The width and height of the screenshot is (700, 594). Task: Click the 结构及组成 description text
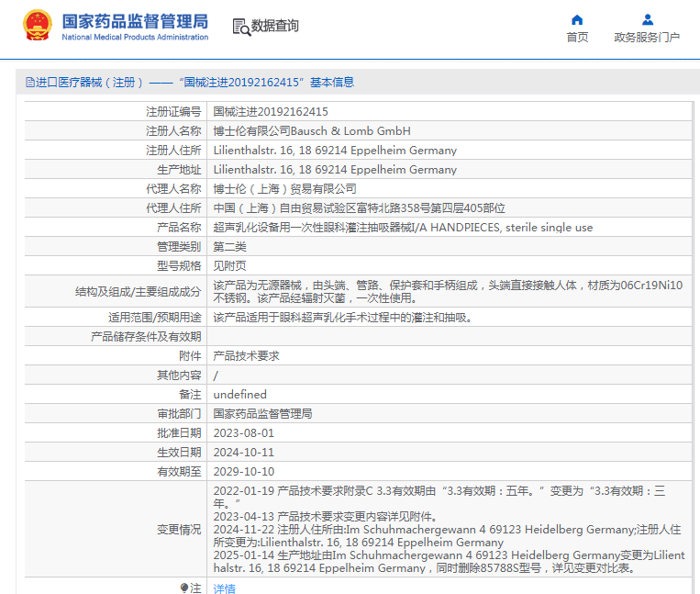point(448,292)
